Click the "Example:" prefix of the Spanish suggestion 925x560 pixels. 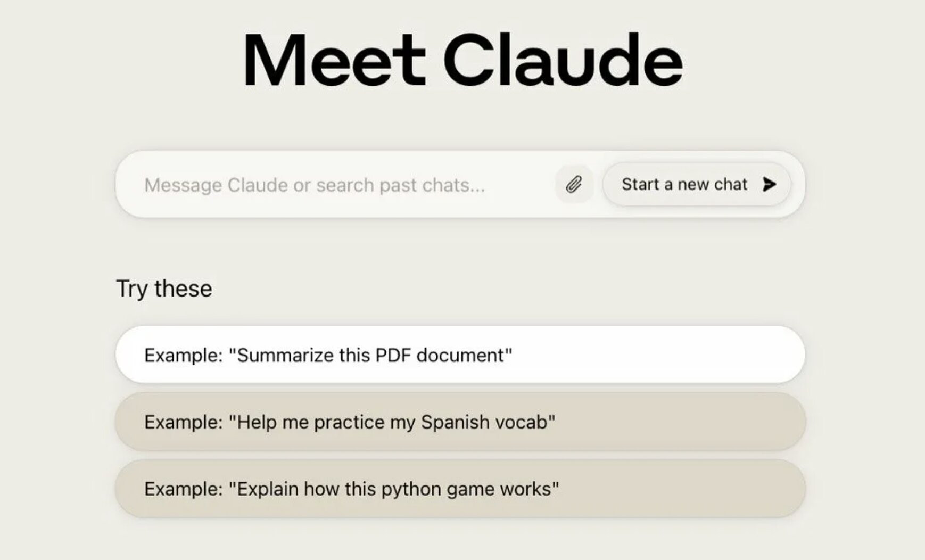[x=183, y=422]
